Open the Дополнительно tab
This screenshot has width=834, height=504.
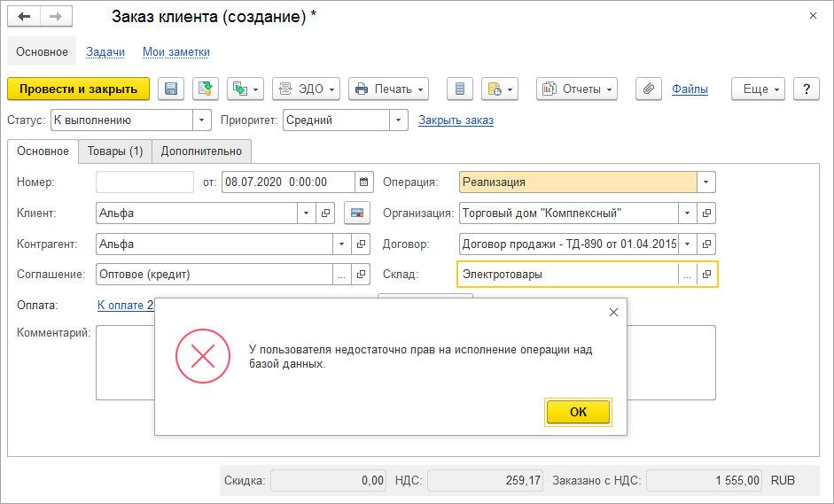pos(201,151)
